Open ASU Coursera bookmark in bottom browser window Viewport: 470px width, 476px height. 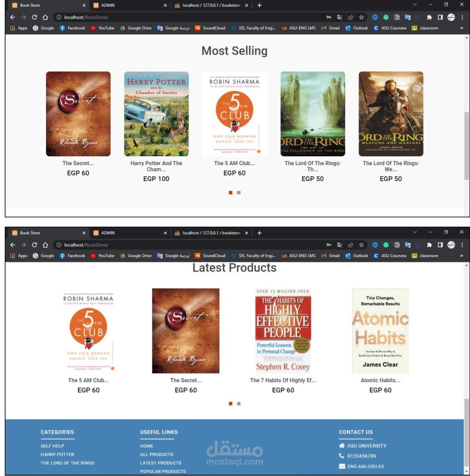coord(390,256)
